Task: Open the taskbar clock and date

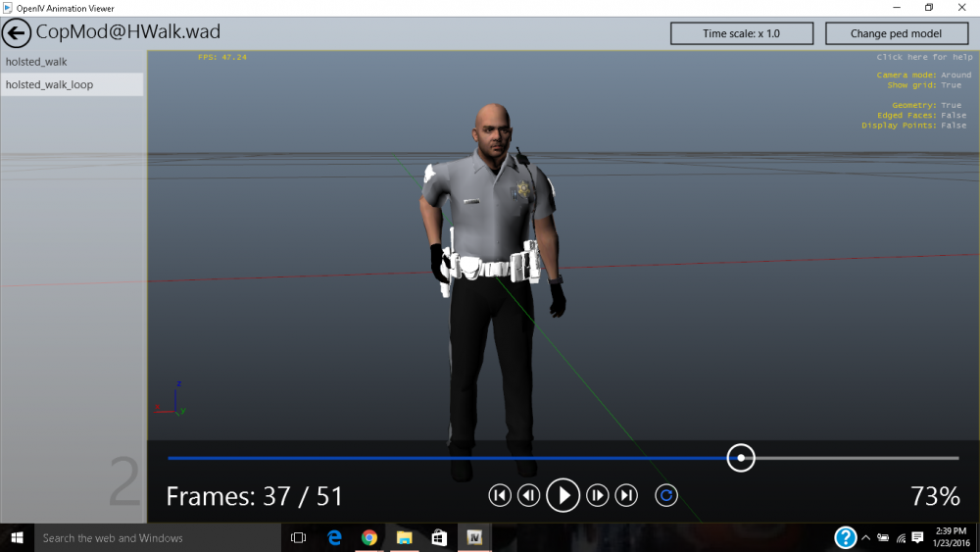Action: (951, 537)
